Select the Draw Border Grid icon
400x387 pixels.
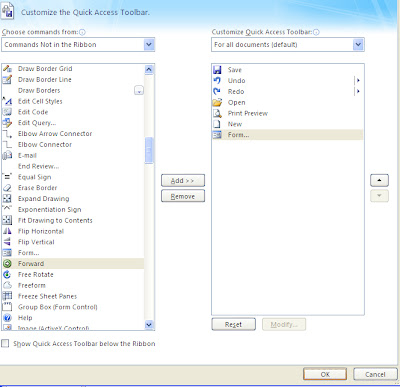tap(7, 69)
